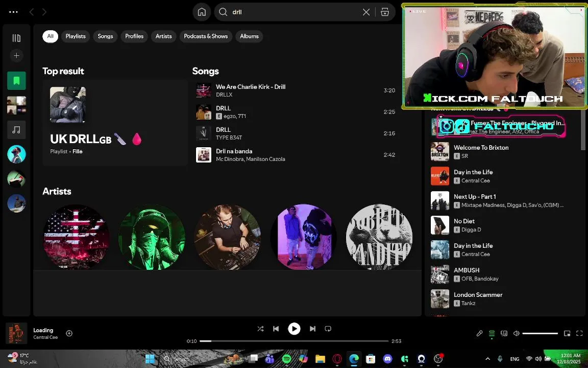Open the green masked artist thumbnail
This screenshot has height=368, width=588.
pyautogui.click(x=152, y=237)
